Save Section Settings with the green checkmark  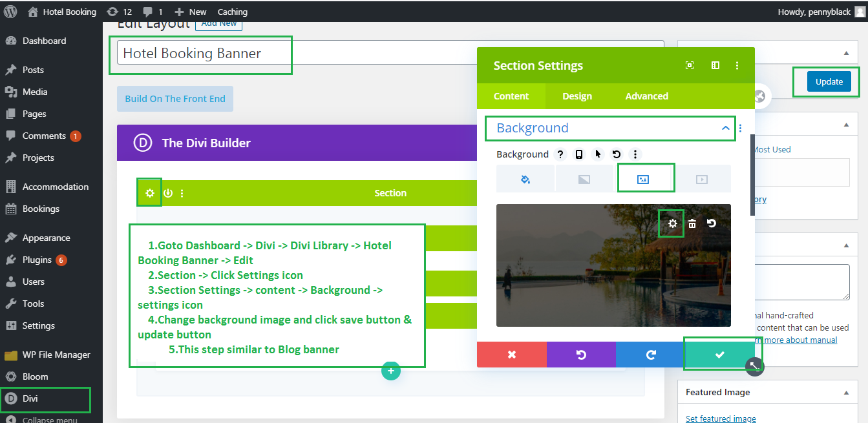point(720,355)
